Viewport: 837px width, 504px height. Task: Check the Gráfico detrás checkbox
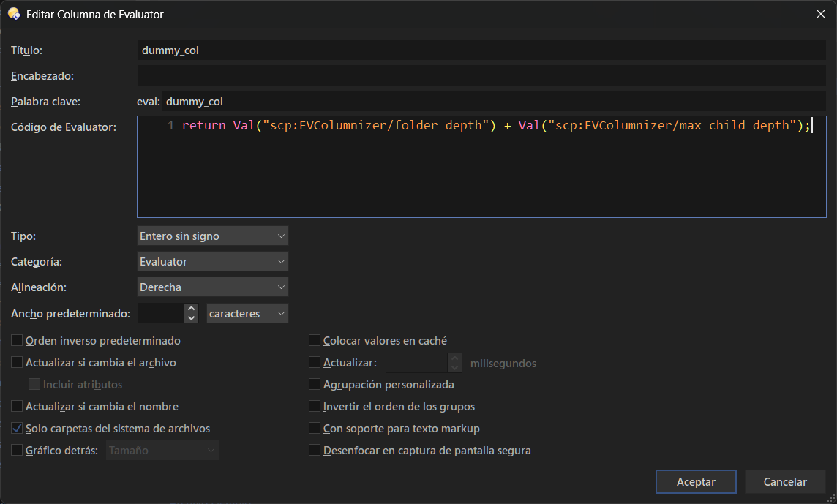(17, 451)
